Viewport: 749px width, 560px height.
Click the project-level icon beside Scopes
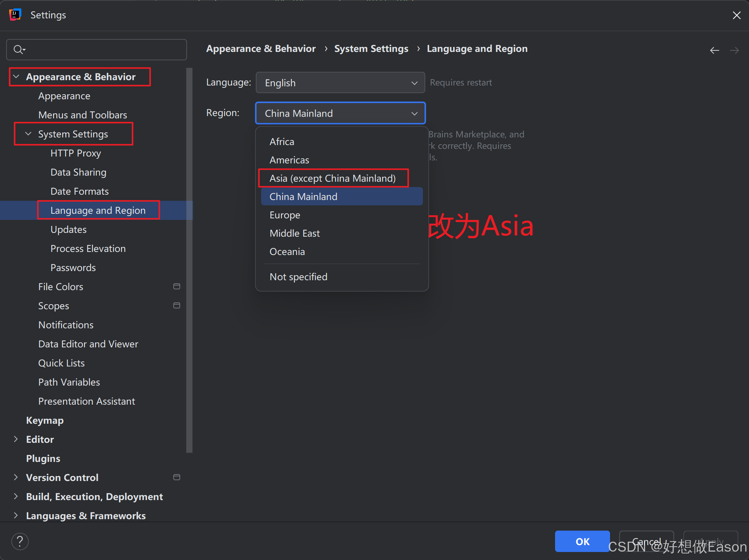pos(176,305)
